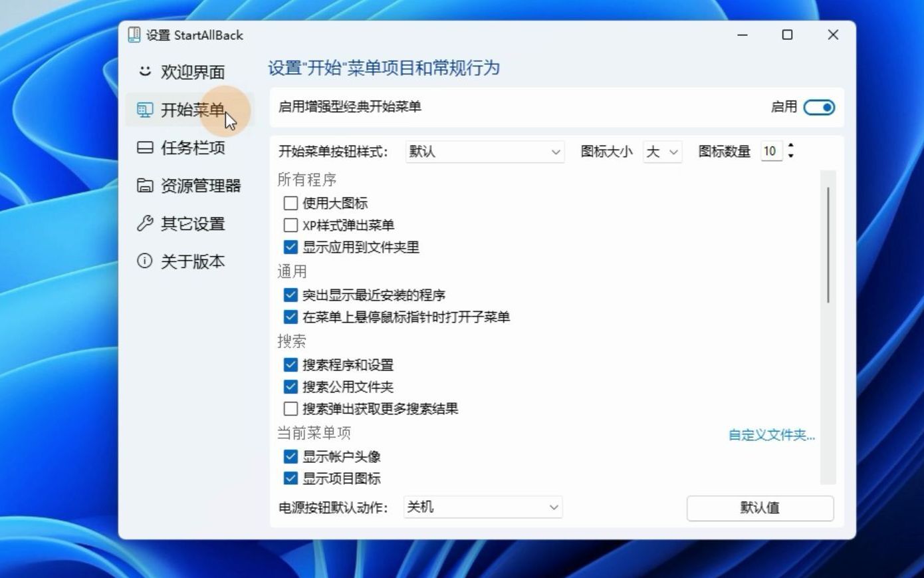Viewport: 924px width, 578px height.
Task: Select the 开始菜单 sidebar item
Action: coord(189,109)
